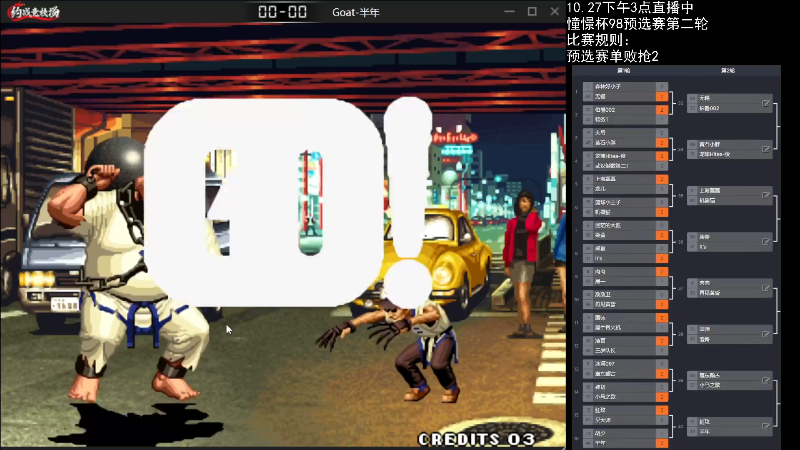This screenshot has width=800, height=450.
Task: Select the 00-00 score in the title bar
Action: 282,12
